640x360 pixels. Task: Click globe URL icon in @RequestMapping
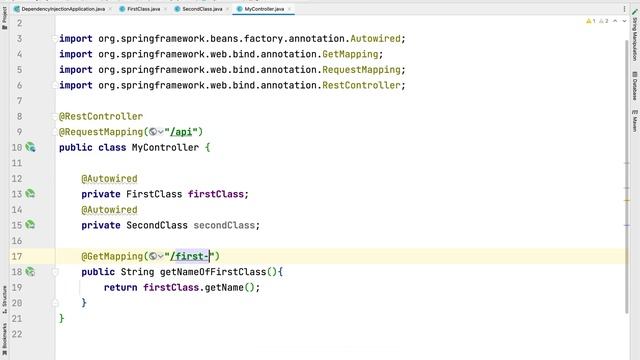153,132
